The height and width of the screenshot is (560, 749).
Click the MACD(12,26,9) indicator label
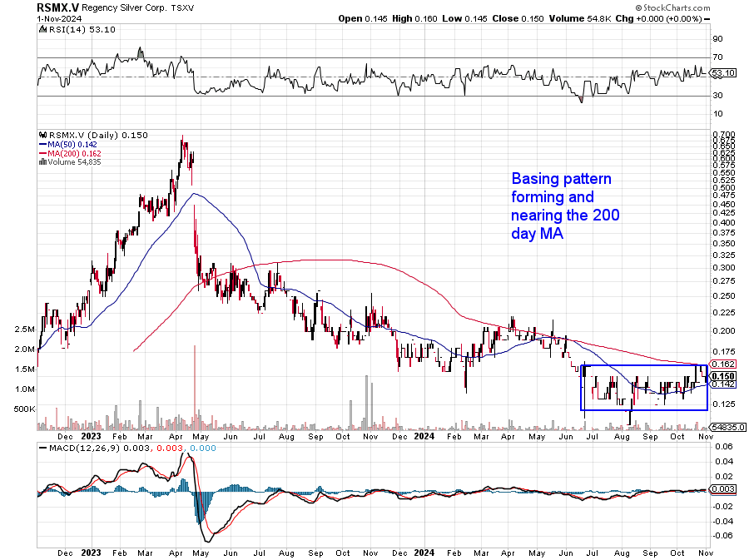(85, 448)
